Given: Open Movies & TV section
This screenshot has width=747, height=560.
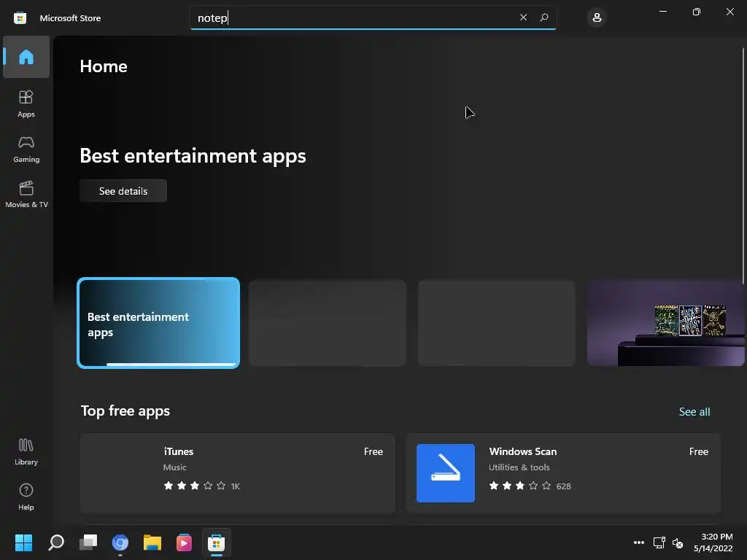Looking at the screenshot, I should pos(26,194).
